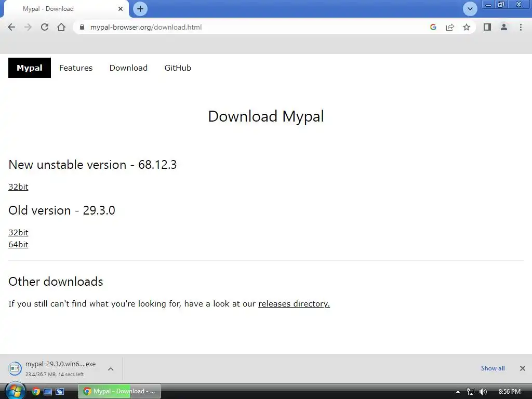Show hidden system tray icons
This screenshot has height=399, width=532.
coord(458,392)
